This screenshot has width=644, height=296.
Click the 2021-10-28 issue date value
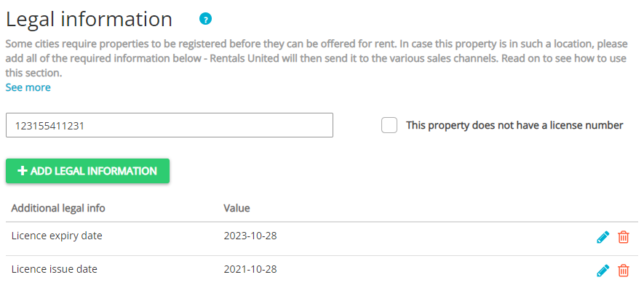(250, 270)
